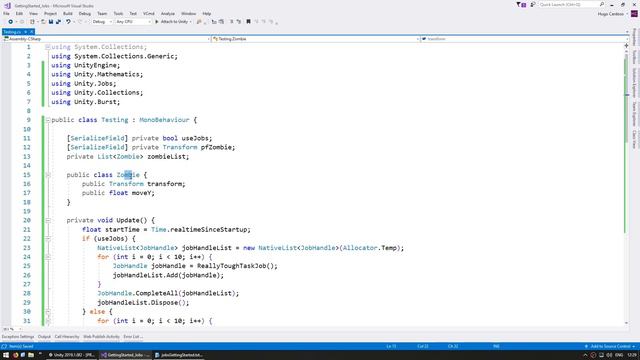
Task: Click the Visual Studio logo icon
Action: [x=7, y=5]
